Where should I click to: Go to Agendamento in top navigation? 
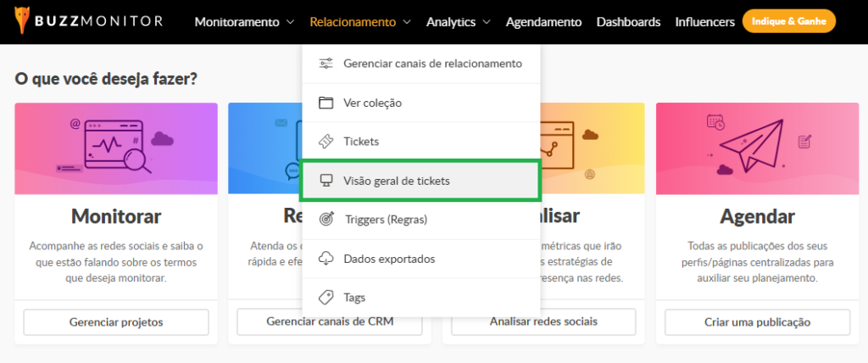coord(543,22)
